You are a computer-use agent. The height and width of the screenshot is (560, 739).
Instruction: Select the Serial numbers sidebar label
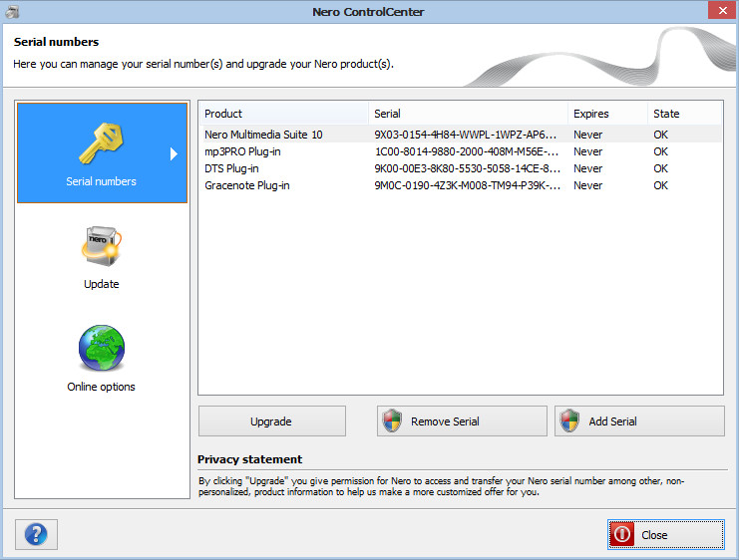click(x=101, y=181)
